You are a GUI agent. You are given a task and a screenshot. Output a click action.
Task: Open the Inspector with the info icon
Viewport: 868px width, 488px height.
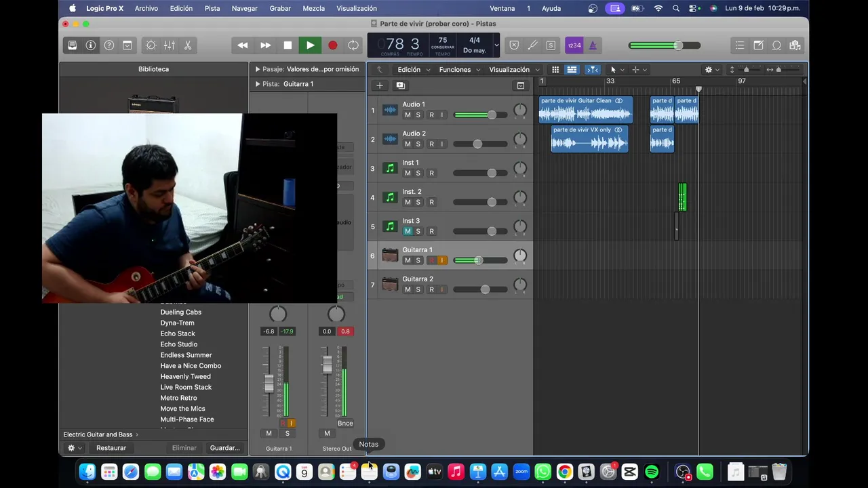coord(91,45)
